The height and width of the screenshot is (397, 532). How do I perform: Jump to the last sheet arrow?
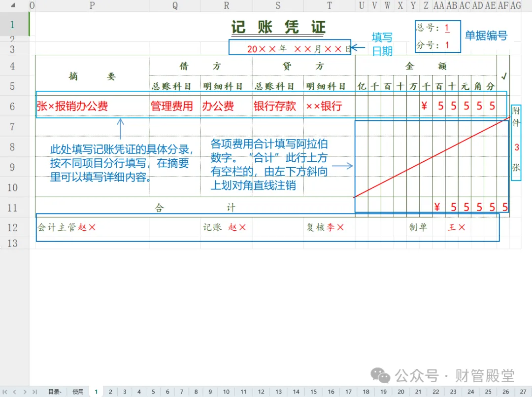pyautogui.click(x=34, y=392)
